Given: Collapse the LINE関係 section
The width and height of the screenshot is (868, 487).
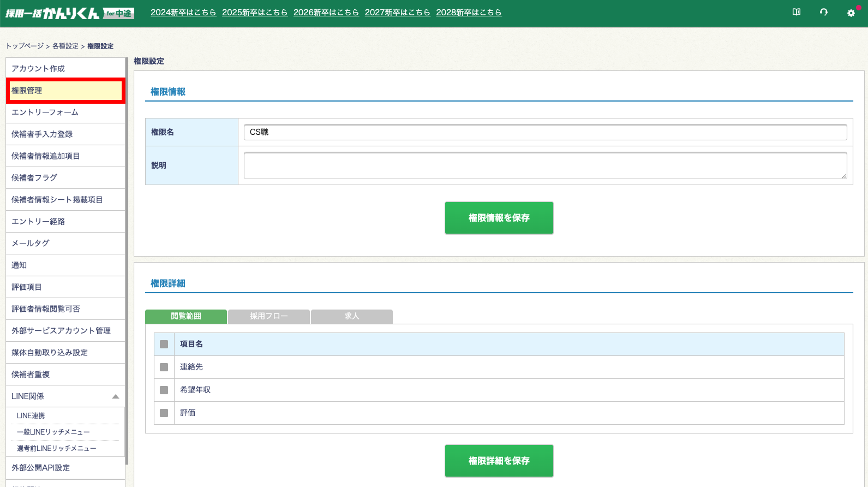Looking at the screenshot, I should [115, 396].
